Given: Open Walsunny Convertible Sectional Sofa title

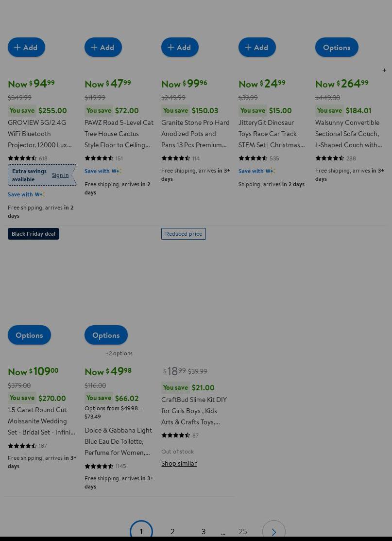Looking at the screenshot, I should point(348,134).
